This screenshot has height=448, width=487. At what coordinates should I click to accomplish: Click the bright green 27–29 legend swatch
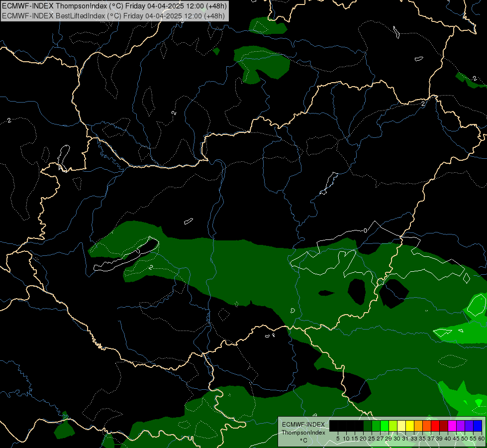(x=385, y=426)
